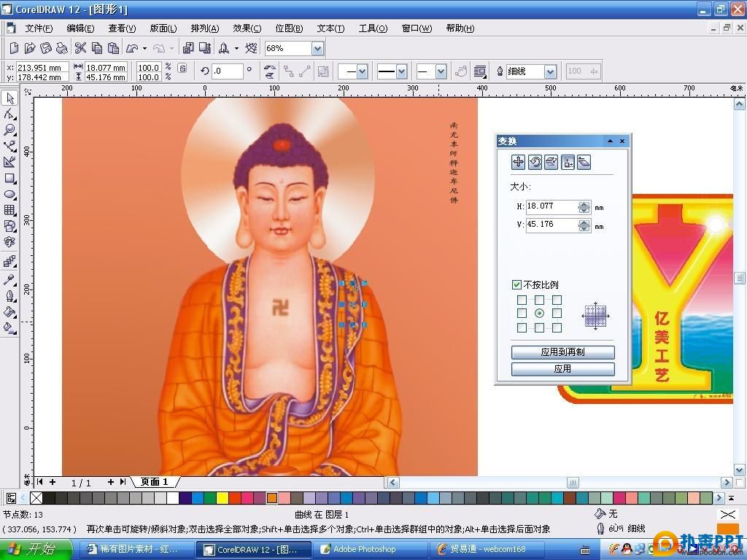Viewport: 747px width, 560px height.
Task: Click the Open file icon
Action: pos(30,48)
